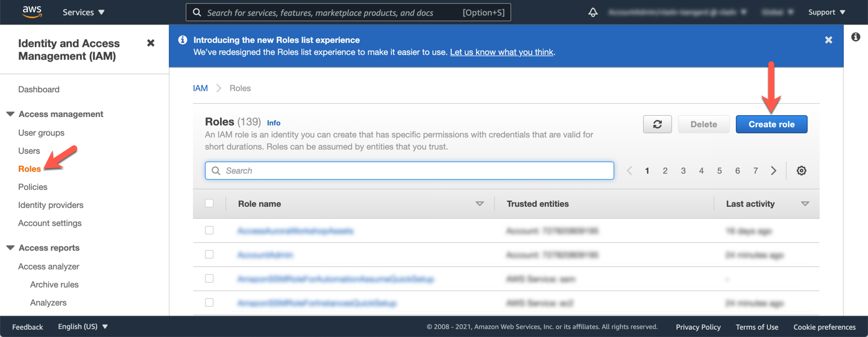Collapse the Access management section
Screen dimensions: 868x337
10,114
